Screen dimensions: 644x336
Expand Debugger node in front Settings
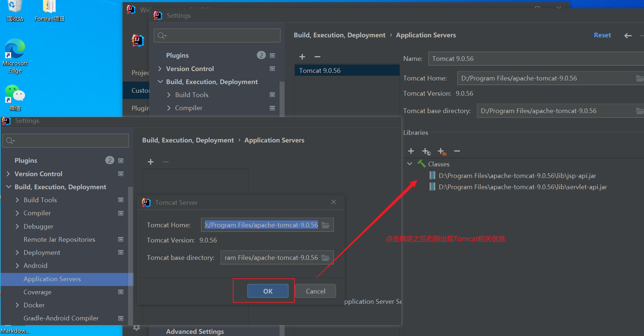[17, 227]
